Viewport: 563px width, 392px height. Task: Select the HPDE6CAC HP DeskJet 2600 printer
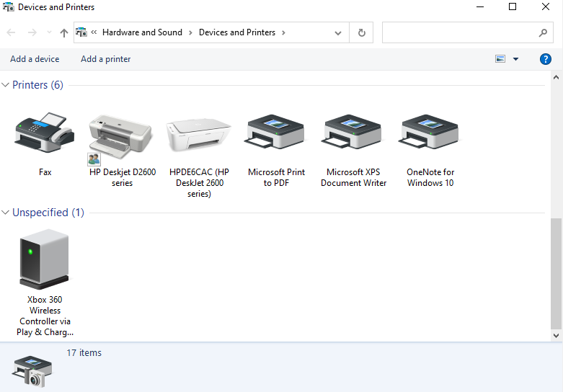pyautogui.click(x=198, y=135)
